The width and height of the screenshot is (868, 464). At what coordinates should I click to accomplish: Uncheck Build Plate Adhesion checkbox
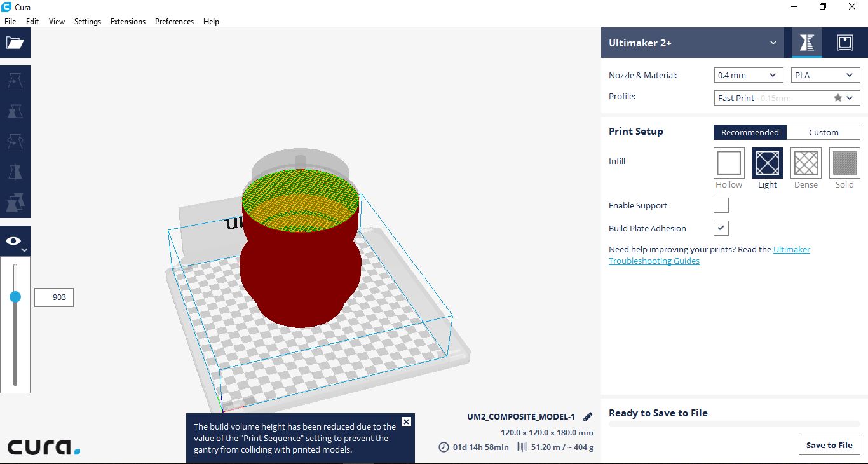point(721,228)
